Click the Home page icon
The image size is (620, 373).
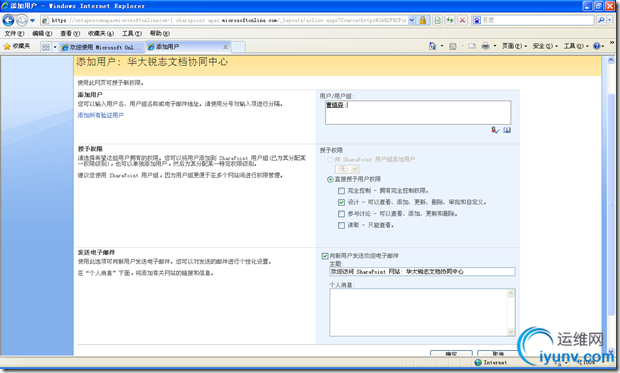(432, 46)
